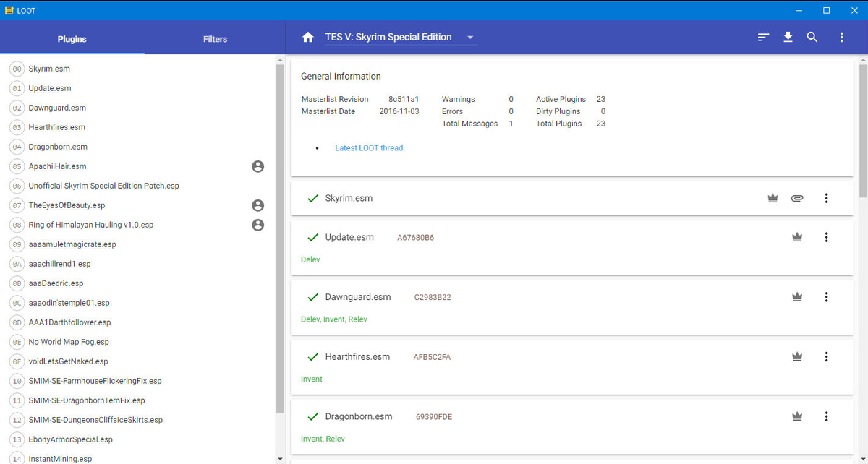Image resolution: width=868 pixels, height=464 pixels.
Task: Click the Dragonborn.esm CRC value 69390FDE
Action: (x=434, y=417)
